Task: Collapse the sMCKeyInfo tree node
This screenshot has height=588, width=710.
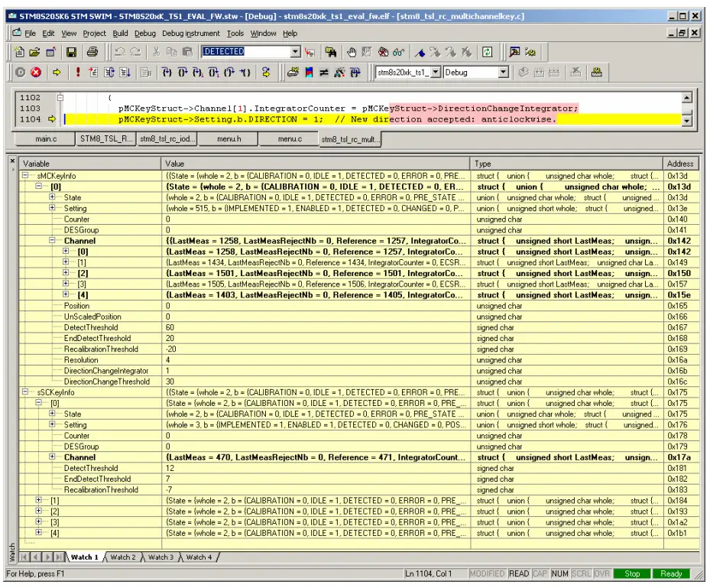Action: (26, 176)
